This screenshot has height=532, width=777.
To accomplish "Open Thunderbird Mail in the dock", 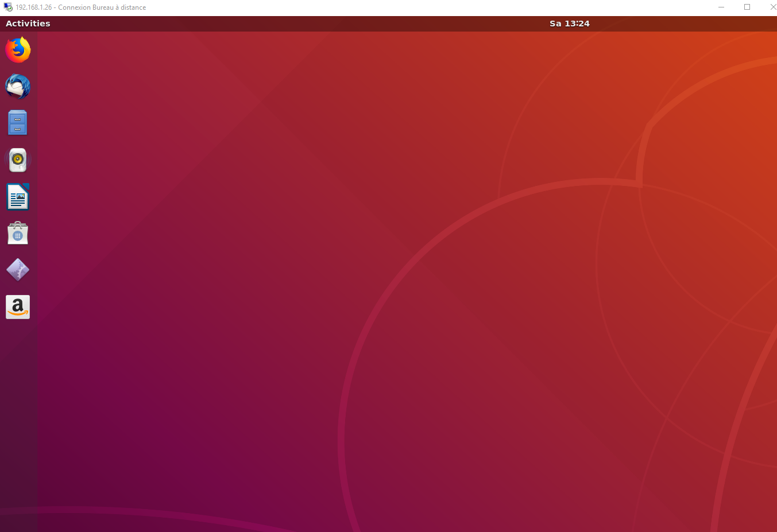I will [18, 87].
